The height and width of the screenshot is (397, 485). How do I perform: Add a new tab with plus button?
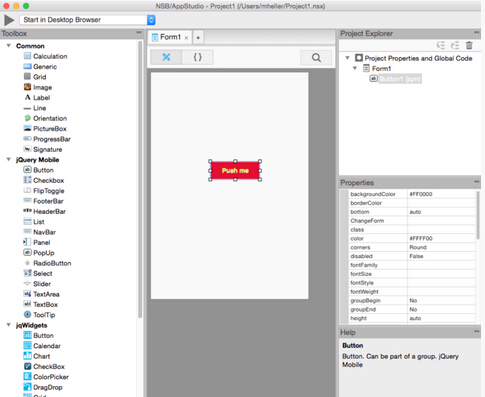pos(198,38)
